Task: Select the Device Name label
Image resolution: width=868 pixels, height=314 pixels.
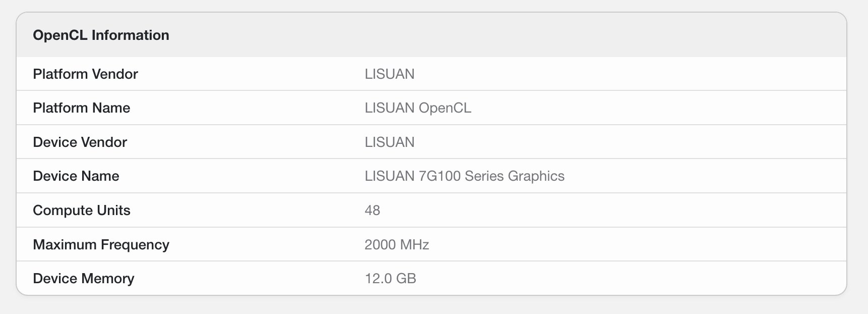Action: coord(76,176)
